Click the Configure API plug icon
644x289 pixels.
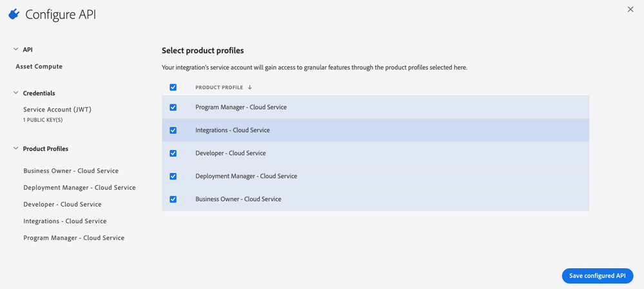click(14, 14)
